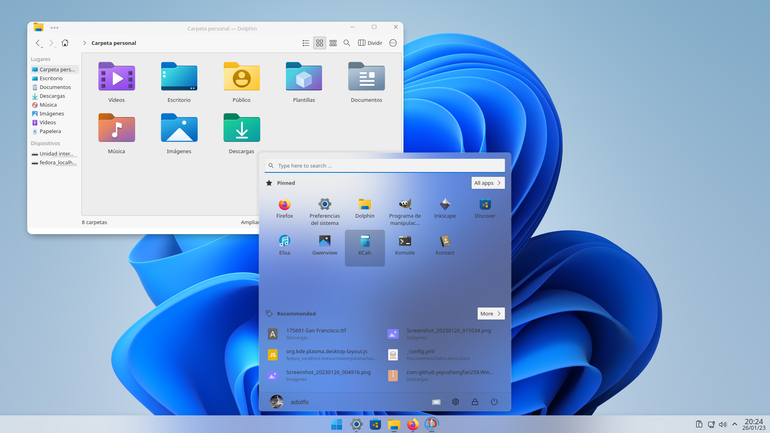The height and width of the screenshot is (433, 770).
Task: Open the Plantillas folder in Dolphin
Action: point(303,82)
